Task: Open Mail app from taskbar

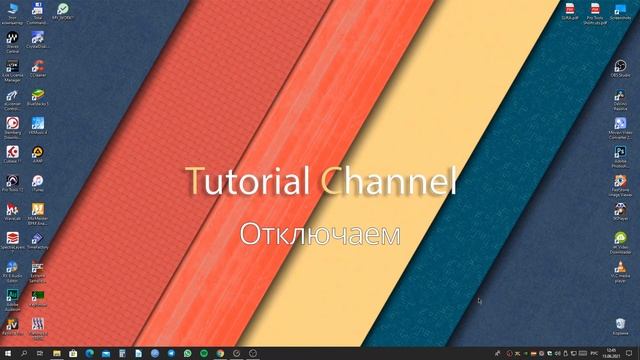Action: pos(106,353)
